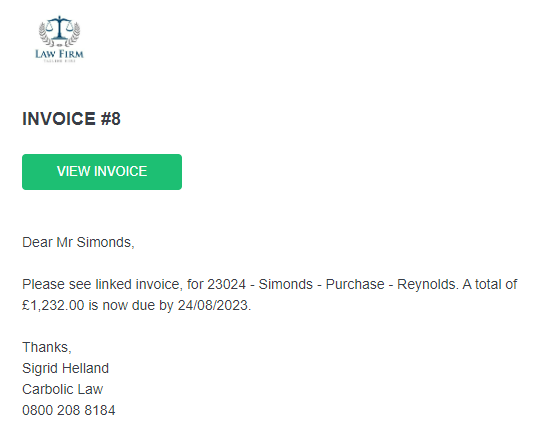Click the text is now due by

[x=131, y=306]
